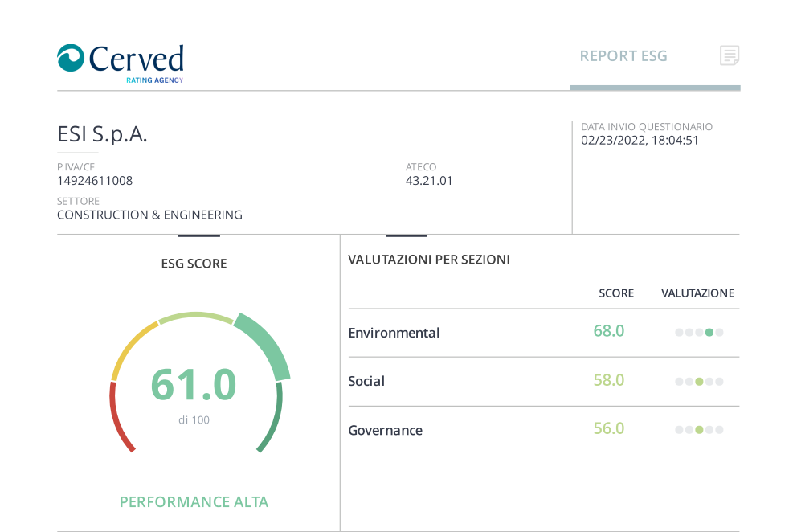Click the Social row label
Viewport: 797px width, 532px height.
[x=366, y=381]
